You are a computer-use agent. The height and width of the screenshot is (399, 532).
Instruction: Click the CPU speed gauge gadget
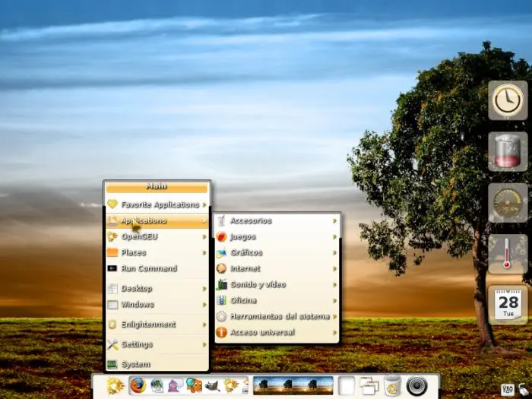click(x=508, y=203)
